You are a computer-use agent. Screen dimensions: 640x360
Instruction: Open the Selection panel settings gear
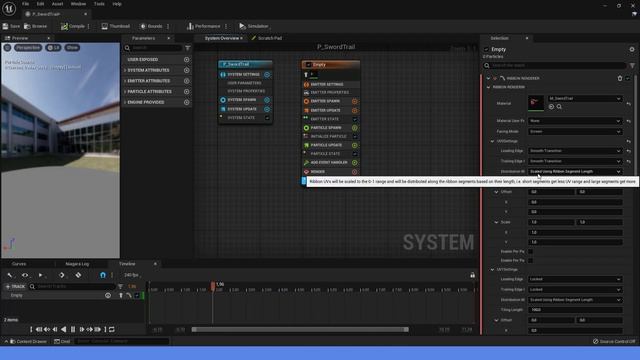(x=632, y=49)
